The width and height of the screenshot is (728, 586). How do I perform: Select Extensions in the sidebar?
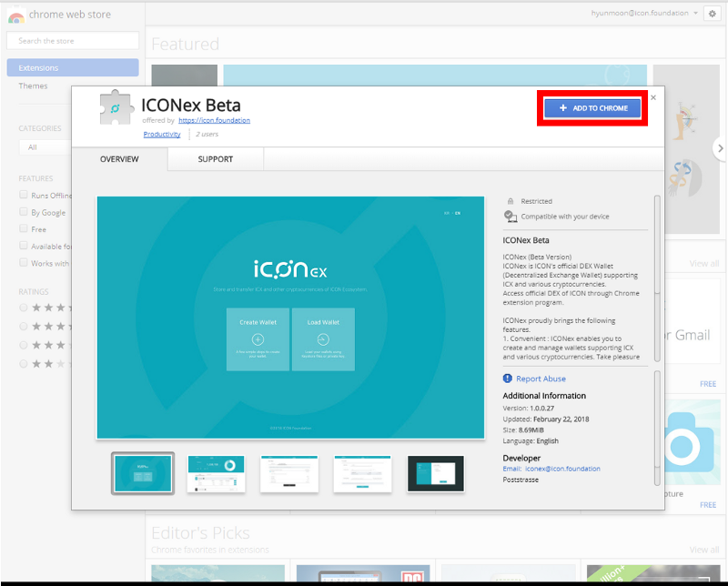pos(73,68)
